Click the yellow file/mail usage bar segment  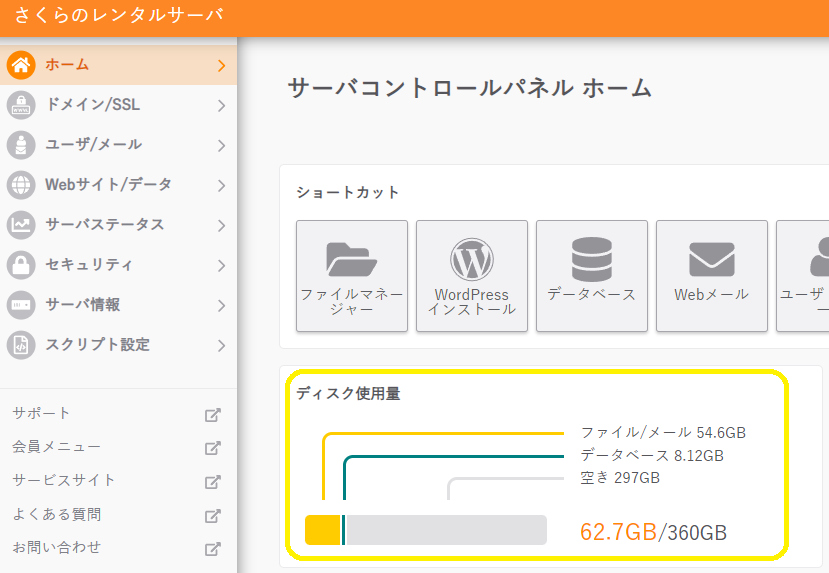[323, 530]
